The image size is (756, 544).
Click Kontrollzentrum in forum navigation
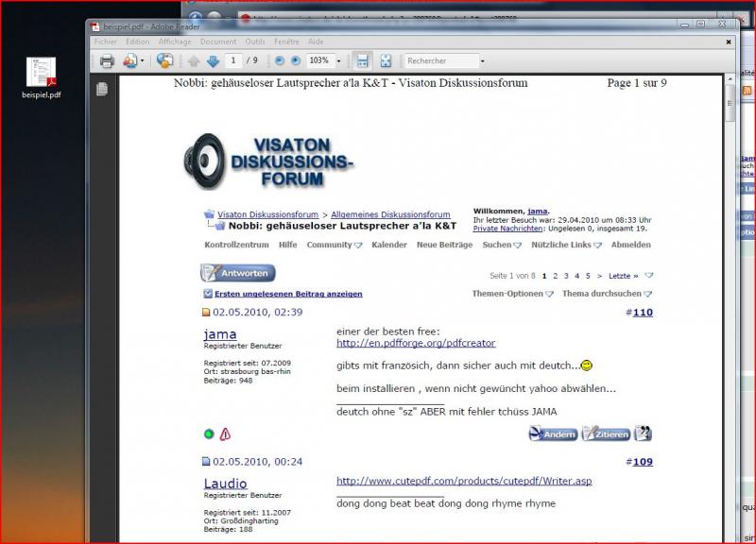tap(237, 245)
